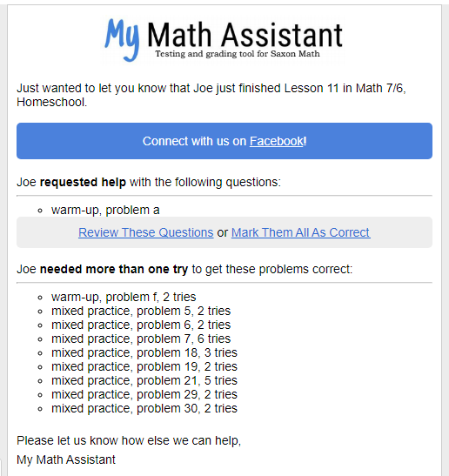This screenshot has width=449, height=476.
Task: Click the 'requested help' bold text
Action: pyautogui.click(x=83, y=182)
